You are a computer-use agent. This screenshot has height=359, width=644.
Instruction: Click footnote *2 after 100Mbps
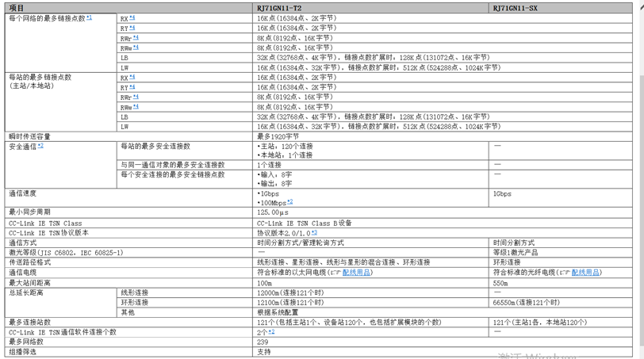click(x=289, y=202)
